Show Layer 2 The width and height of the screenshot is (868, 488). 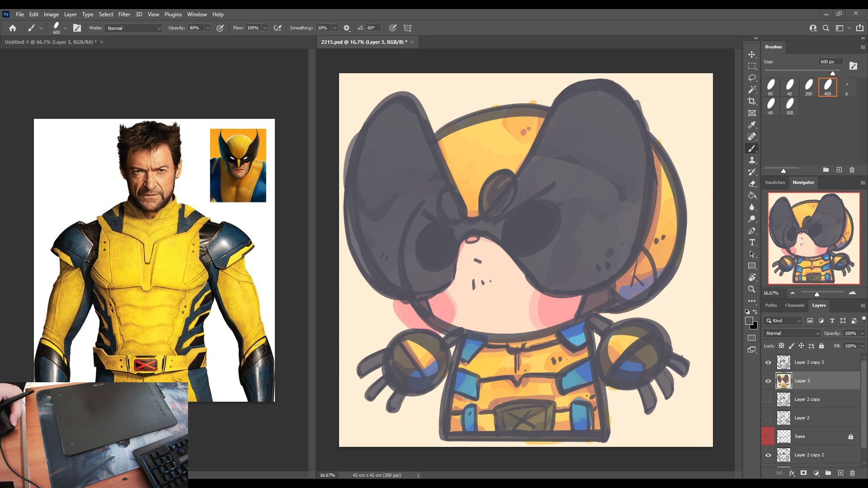tap(768, 418)
